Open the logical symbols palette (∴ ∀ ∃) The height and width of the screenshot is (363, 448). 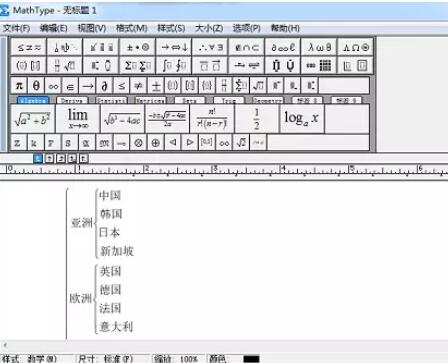point(210,47)
